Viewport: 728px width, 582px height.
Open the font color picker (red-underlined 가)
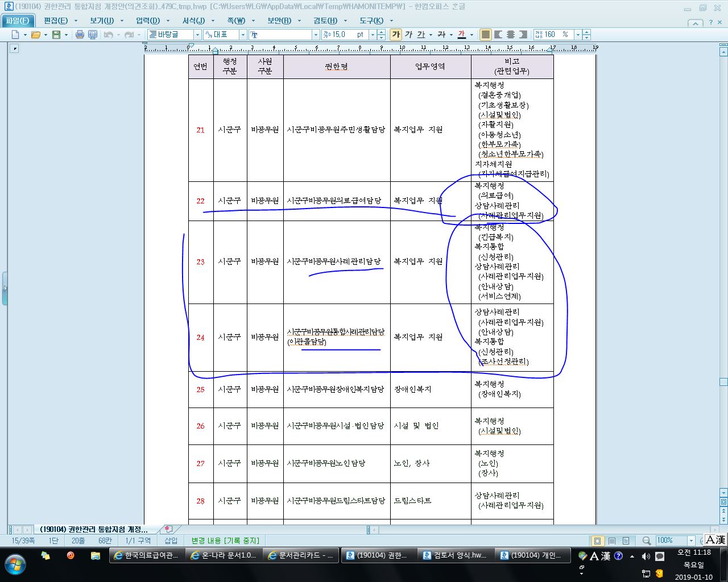461,35
